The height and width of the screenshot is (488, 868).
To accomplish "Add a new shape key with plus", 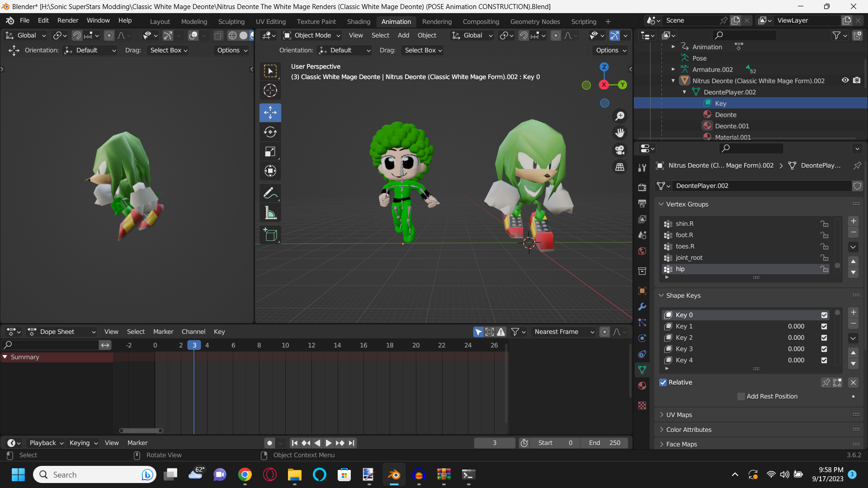I will click(x=853, y=312).
